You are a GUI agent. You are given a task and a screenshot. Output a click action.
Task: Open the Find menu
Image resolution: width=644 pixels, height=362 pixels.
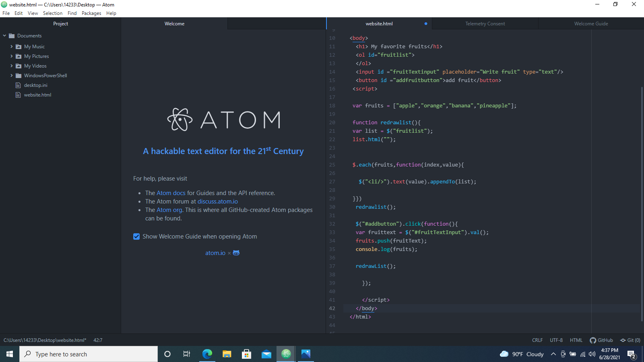(72, 13)
